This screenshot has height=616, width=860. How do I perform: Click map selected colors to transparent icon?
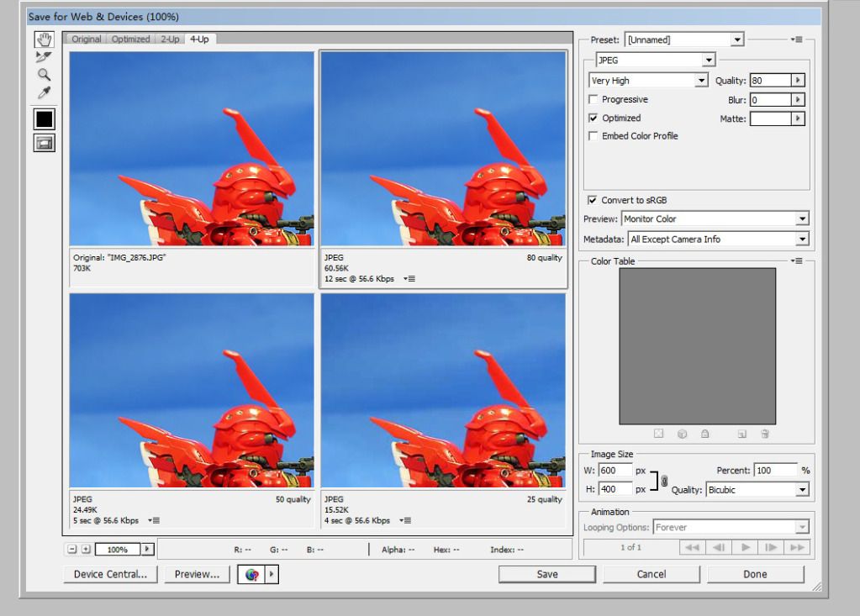659,434
